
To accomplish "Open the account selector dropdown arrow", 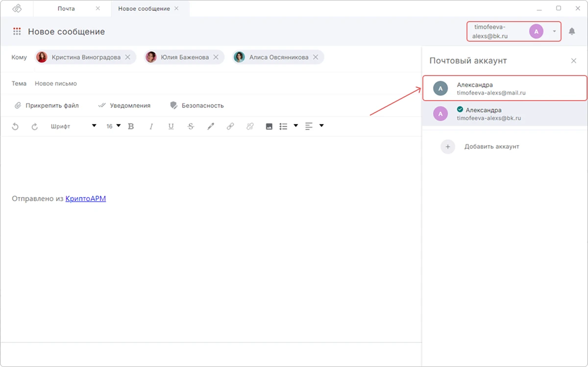I will 554,31.
